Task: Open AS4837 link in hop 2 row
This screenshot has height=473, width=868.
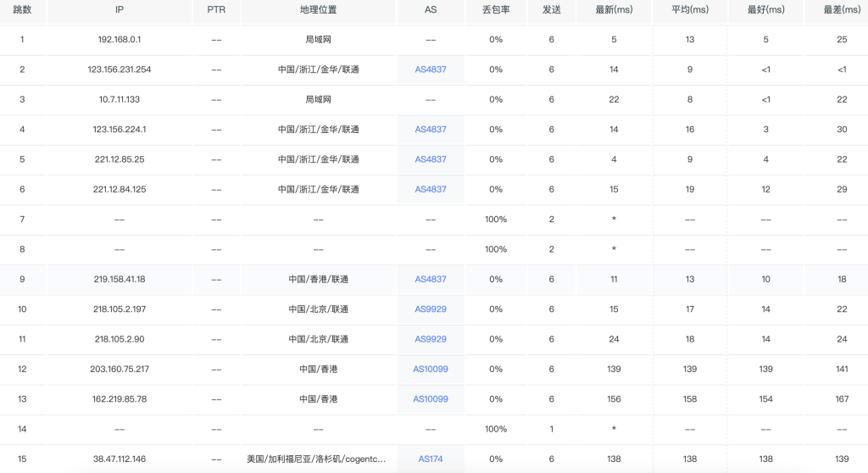Action: [x=430, y=70]
